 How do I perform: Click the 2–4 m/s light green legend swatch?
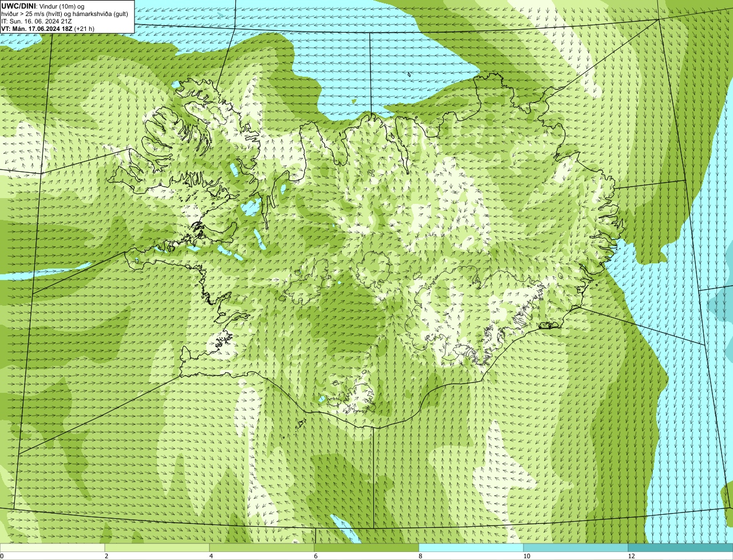(157, 547)
